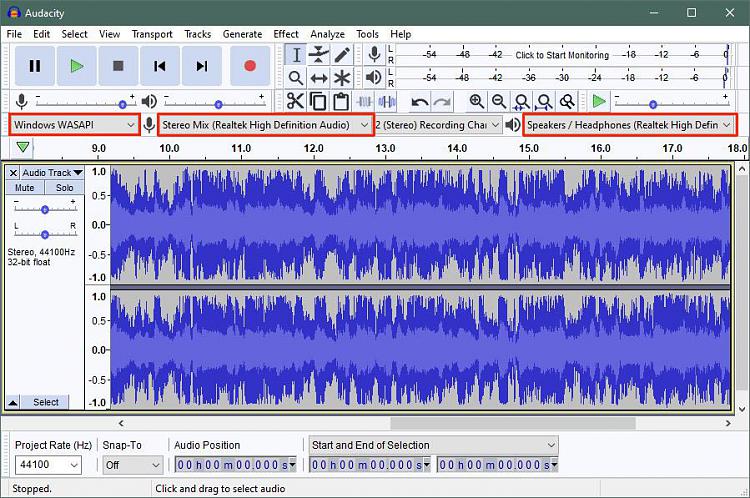
Task: Open the 2 (Stereo) Recording Channels dropdown
Action: (439, 125)
